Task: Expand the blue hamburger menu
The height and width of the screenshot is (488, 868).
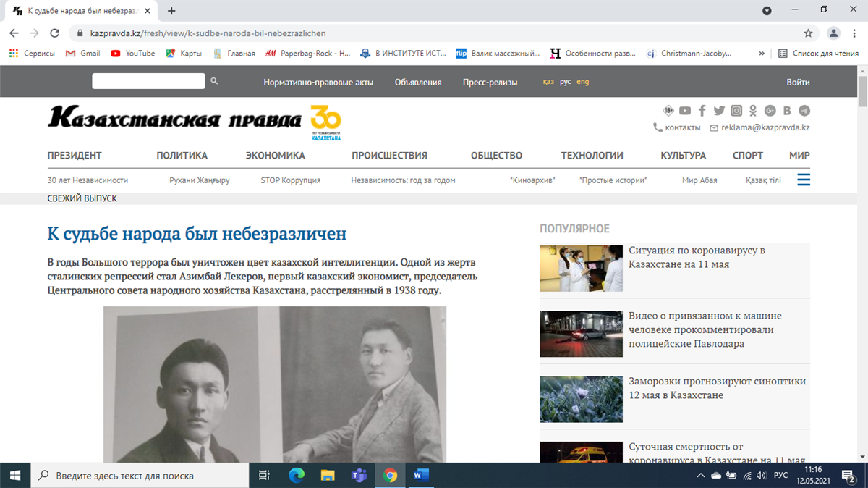Action: [x=803, y=180]
